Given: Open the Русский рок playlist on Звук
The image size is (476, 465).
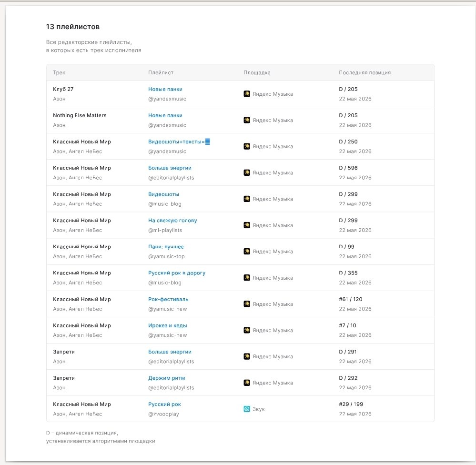Looking at the screenshot, I should pos(164,404).
